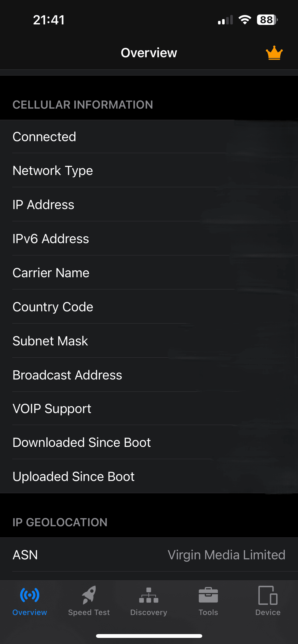Open the Tools toolbox icon
298x644 pixels.
[x=208, y=595]
